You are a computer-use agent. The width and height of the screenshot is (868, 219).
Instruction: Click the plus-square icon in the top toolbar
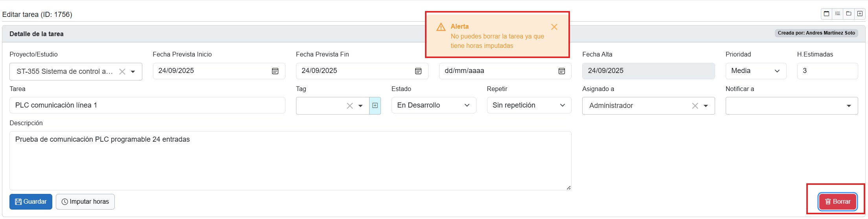click(x=860, y=14)
